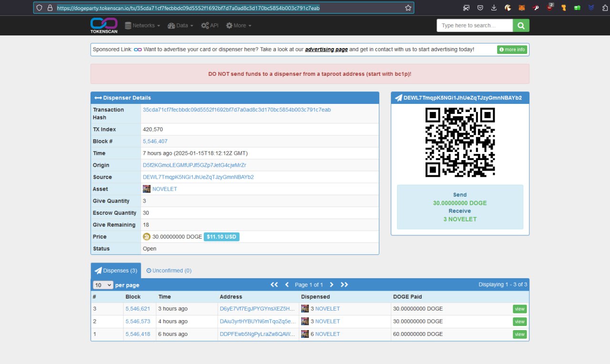Click NOVELET link in dispense row 3
This screenshot has width=610, height=364.
coord(327,309)
